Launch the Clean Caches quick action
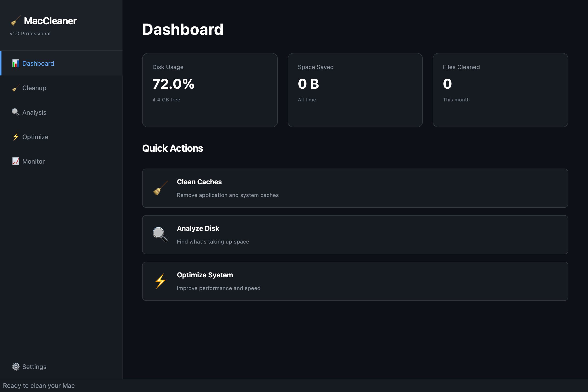 tap(355, 188)
